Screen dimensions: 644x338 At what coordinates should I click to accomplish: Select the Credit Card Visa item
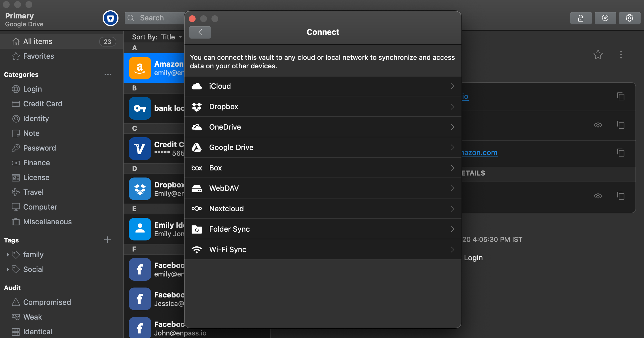[154, 149]
